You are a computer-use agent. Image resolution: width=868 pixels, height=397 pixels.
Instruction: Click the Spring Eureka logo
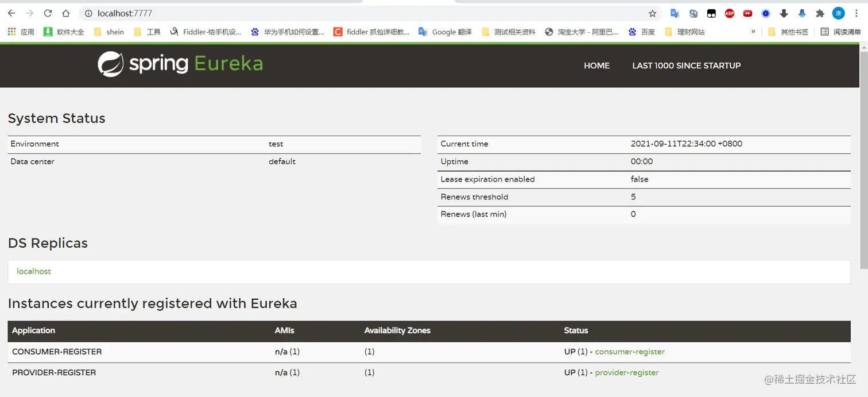click(180, 64)
